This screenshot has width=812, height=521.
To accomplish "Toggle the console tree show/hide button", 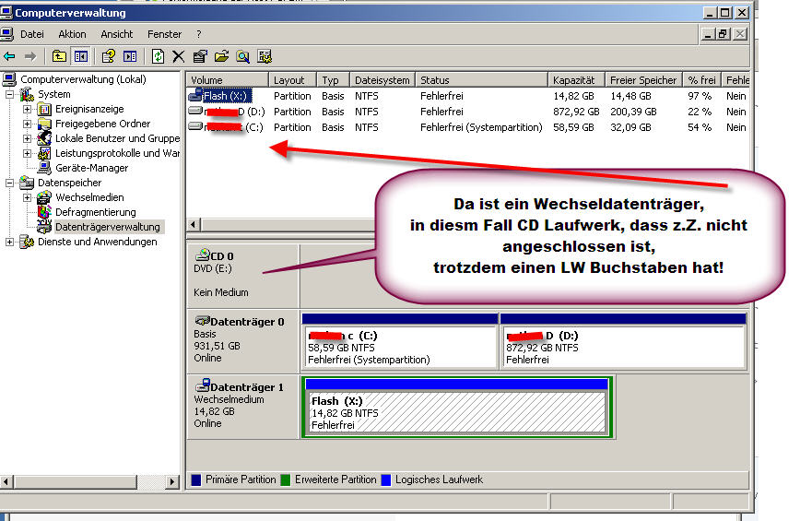I will point(80,56).
